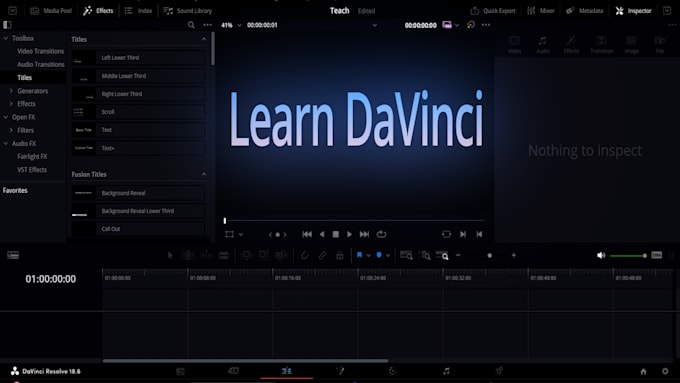680x383 pixels.
Task: Play forward in viewer
Action: (350, 234)
